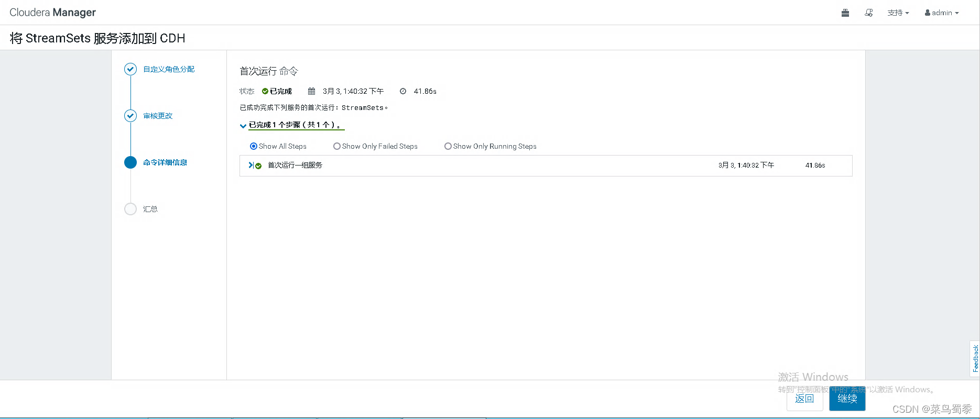
Task: Click the success message mentioning StreamSets
Action: 314,107
